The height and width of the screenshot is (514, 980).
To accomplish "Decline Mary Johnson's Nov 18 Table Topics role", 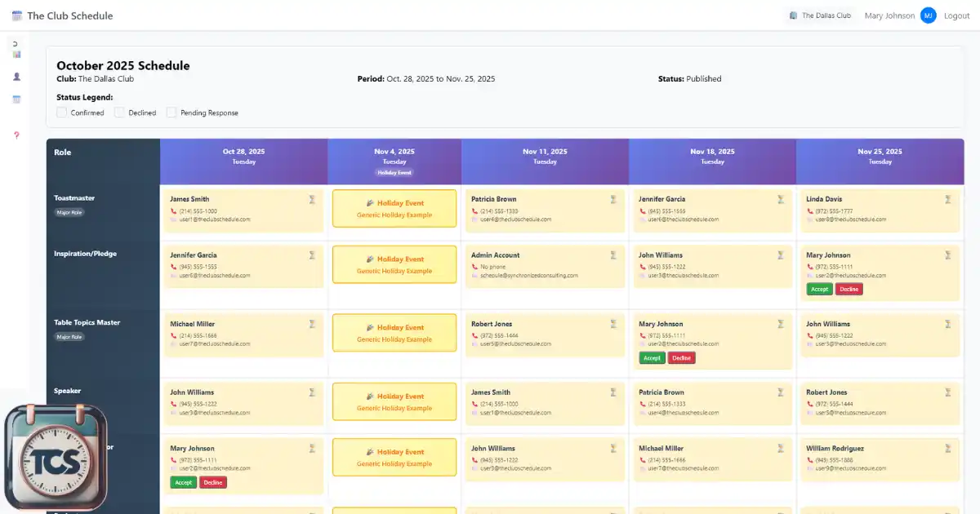I will pos(681,358).
